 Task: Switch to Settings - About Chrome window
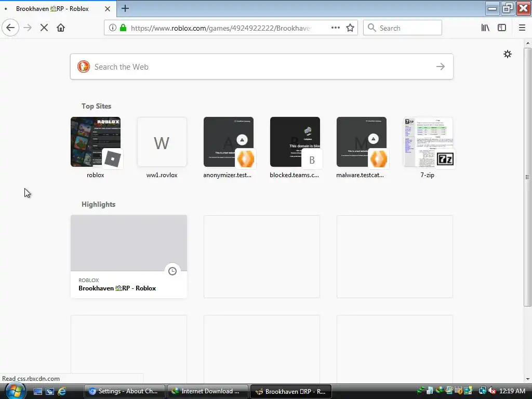click(124, 391)
